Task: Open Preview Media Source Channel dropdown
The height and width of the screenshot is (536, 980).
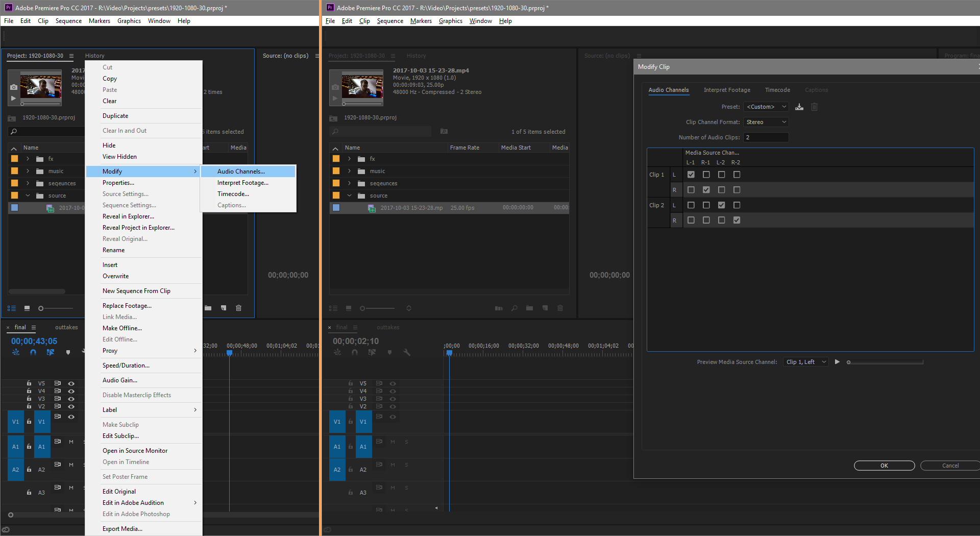Action: pos(806,362)
